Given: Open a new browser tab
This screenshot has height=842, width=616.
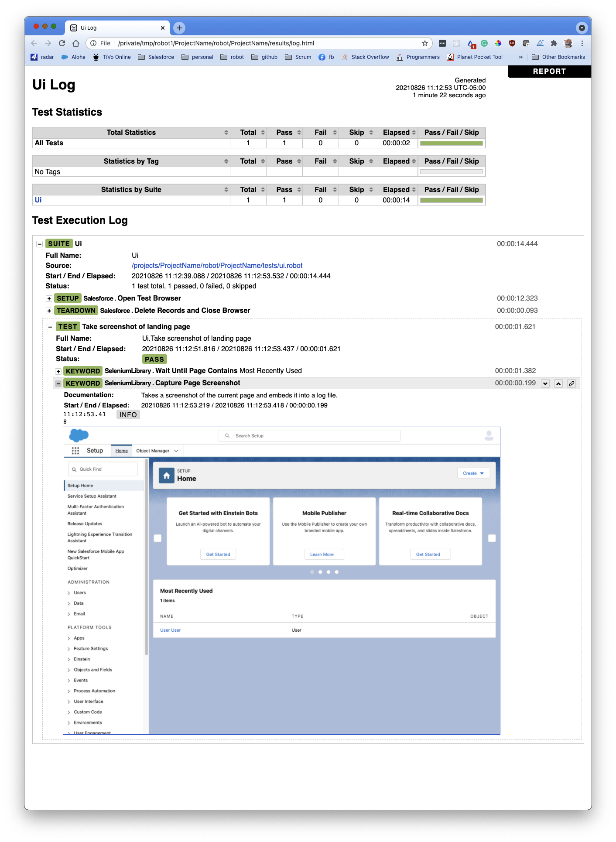Looking at the screenshot, I should pyautogui.click(x=179, y=28).
